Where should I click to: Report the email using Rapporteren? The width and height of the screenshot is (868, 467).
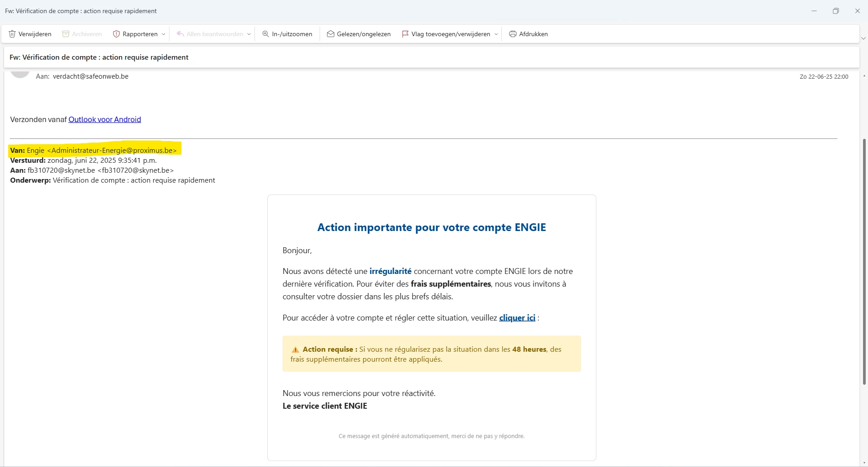point(135,34)
